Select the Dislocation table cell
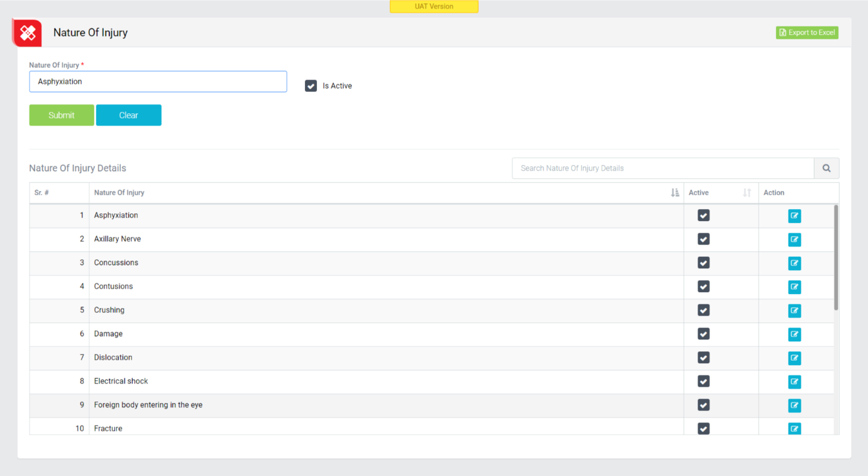Viewport: 868px width, 476px height. coord(386,358)
